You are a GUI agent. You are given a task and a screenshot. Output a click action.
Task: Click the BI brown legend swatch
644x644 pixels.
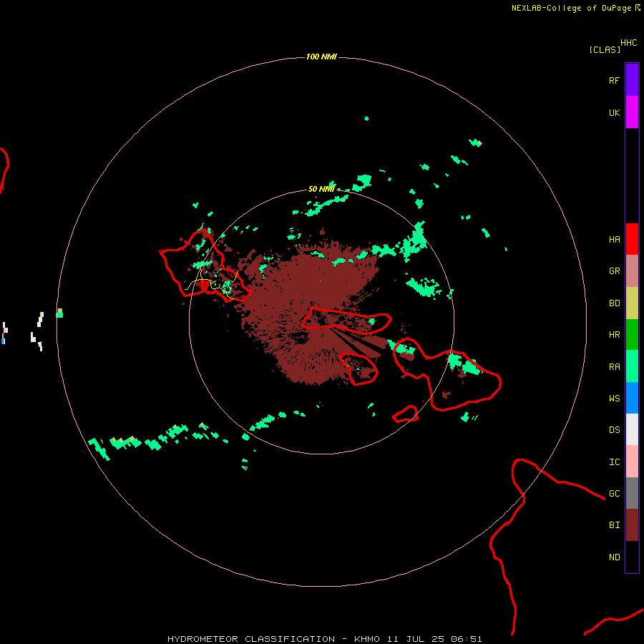(632, 525)
